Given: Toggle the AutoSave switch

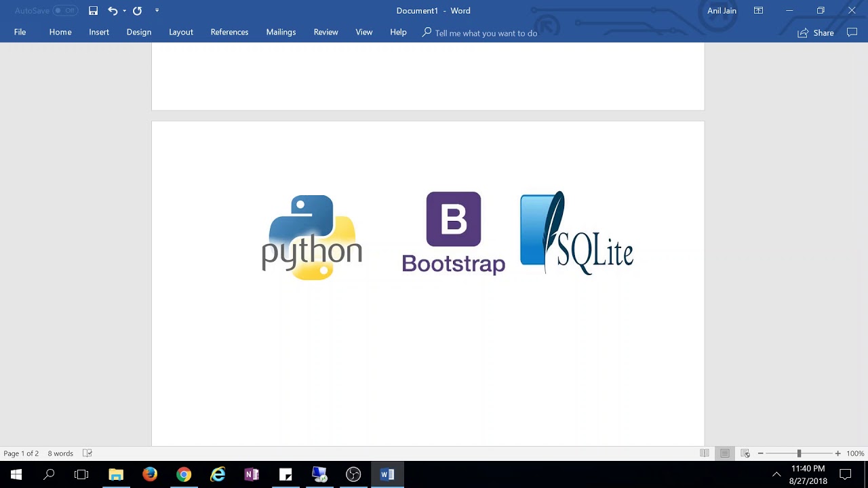Looking at the screenshot, I should pos(65,11).
